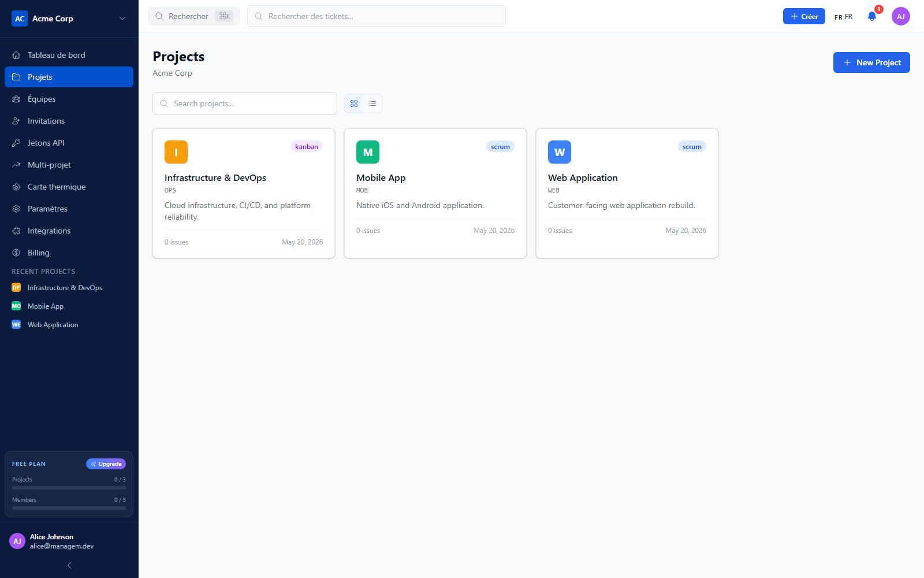Open the green Mobile App project icon
This screenshot has height=578, width=924.
[368, 152]
